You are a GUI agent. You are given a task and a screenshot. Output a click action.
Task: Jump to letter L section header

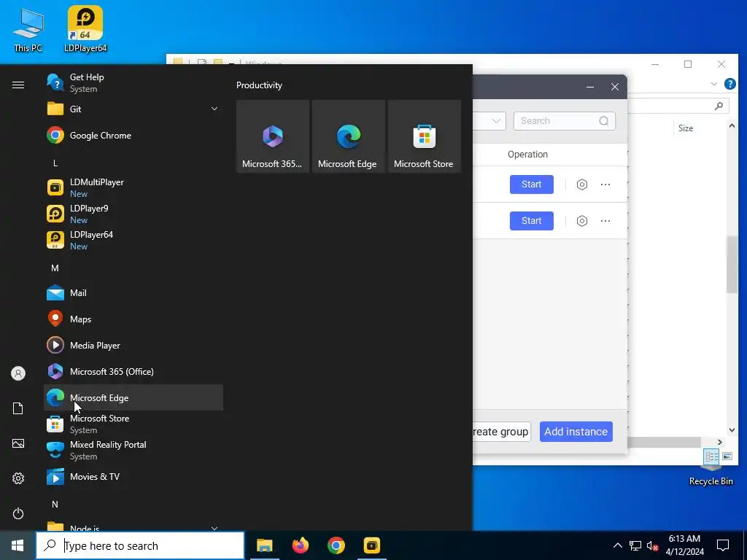pos(55,163)
